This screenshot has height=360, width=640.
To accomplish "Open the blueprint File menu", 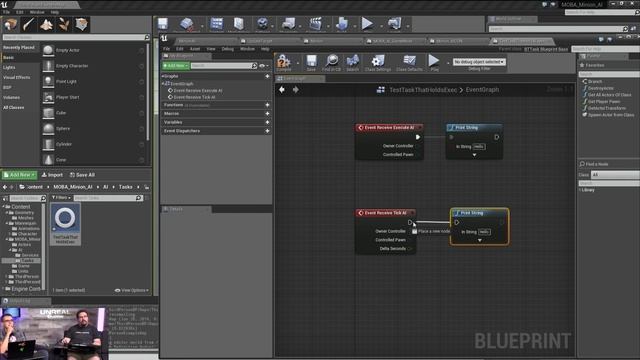I will pyautogui.click(x=166, y=49).
